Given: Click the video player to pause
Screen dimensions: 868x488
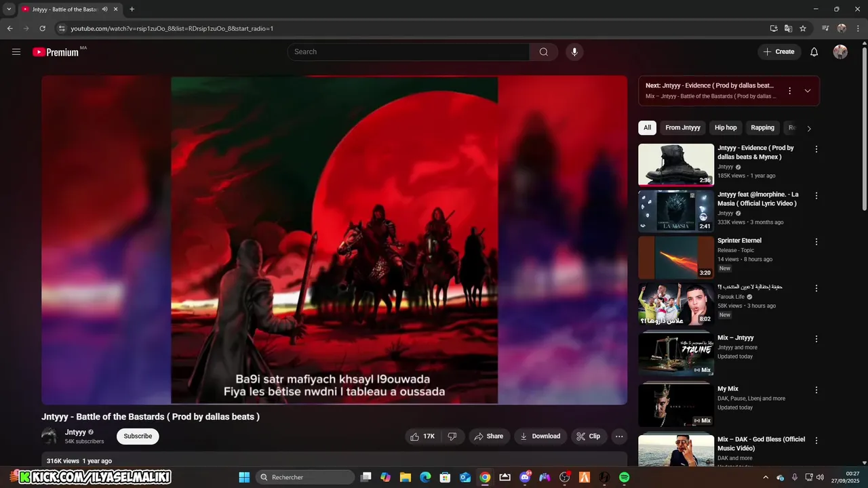Looking at the screenshot, I should (334, 240).
